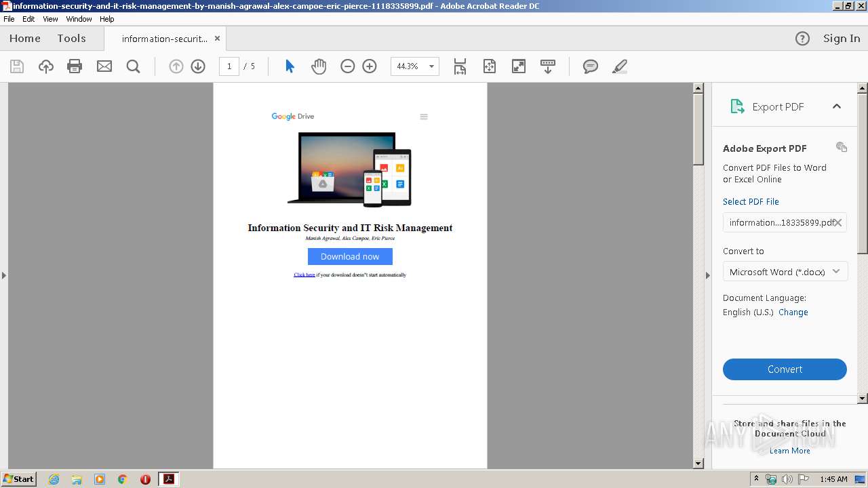Click the Export PDF panel icon
The height and width of the screenshot is (488, 868).
coord(737,106)
